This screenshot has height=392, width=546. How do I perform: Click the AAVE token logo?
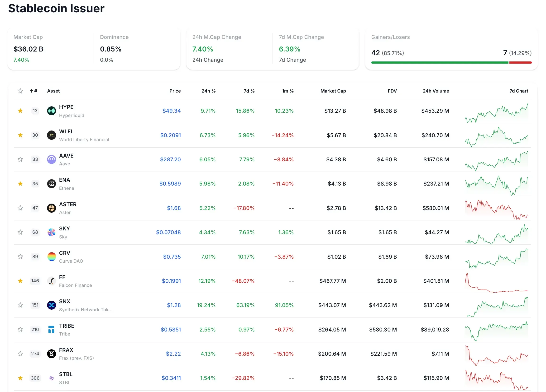coord(51,159)
